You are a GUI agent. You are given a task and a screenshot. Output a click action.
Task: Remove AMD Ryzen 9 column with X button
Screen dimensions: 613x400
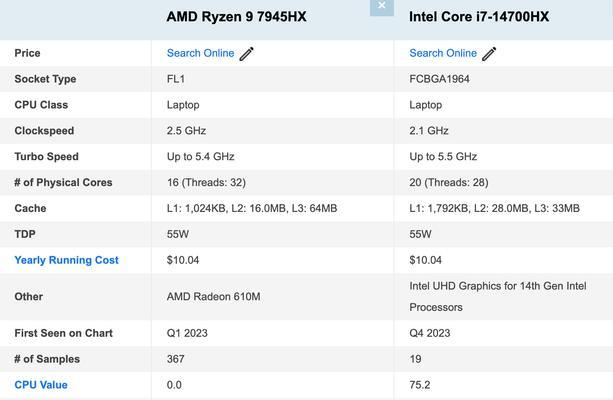381,6
